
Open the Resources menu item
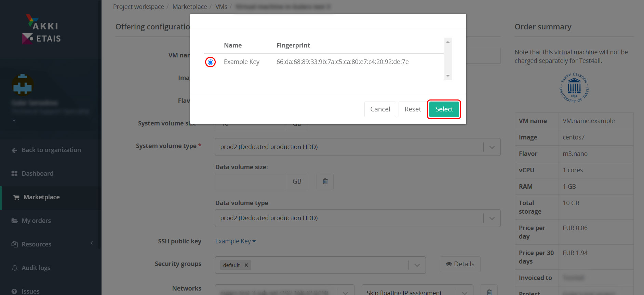[36, 244]
